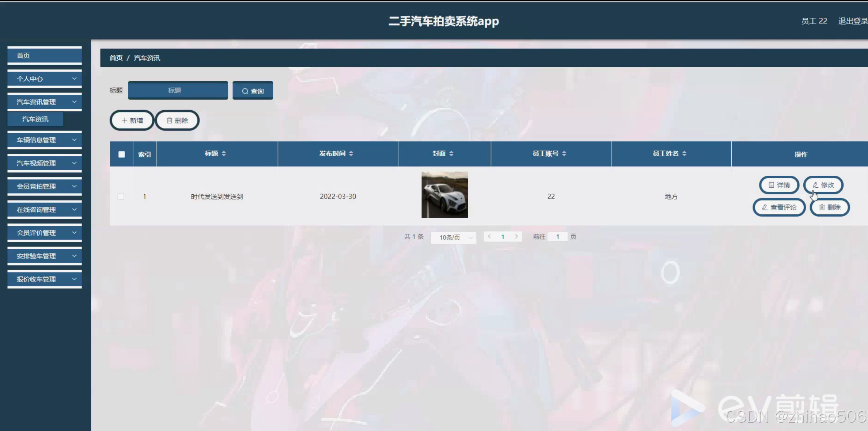Screen dimensions: 868x431
Task: Expand the 车辆信息管理 menu
Action: click(44, 140)
